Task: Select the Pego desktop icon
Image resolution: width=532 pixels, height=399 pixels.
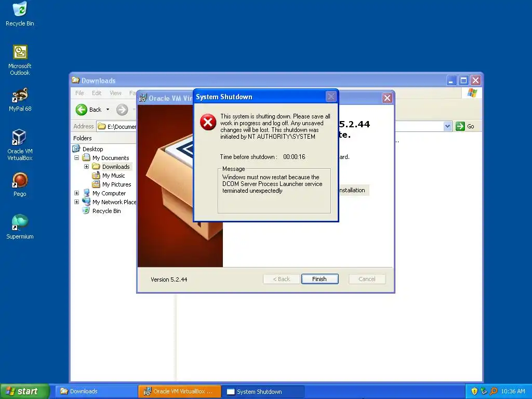Action: click(x=20, y=184)
